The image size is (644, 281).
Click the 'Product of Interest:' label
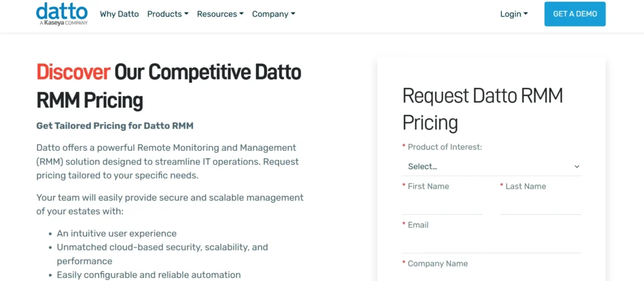[445, 147]
